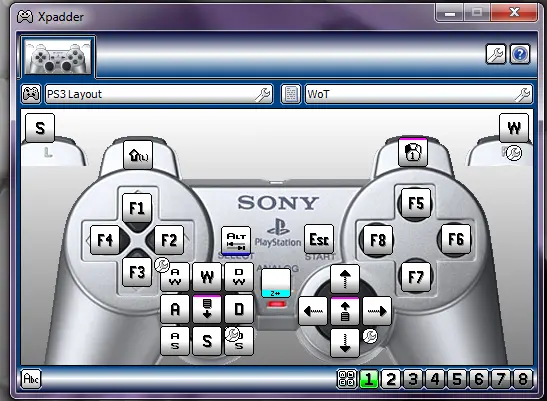Switch to set 6

point(479,379)
